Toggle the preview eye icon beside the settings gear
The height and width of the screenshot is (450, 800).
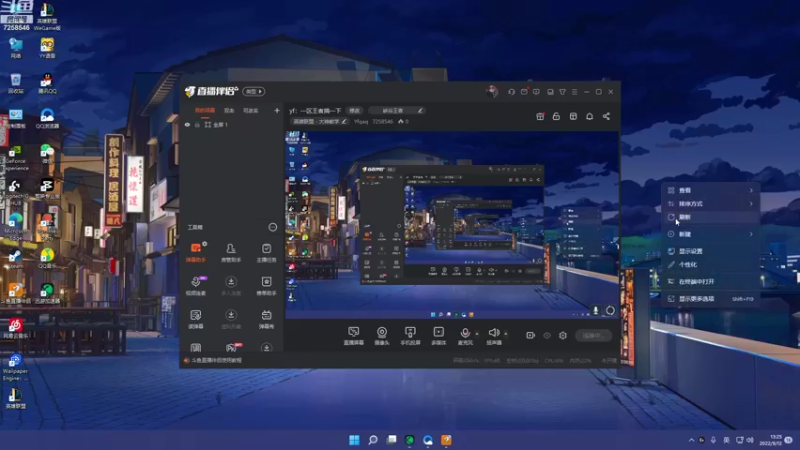click(x=547, y=335)
